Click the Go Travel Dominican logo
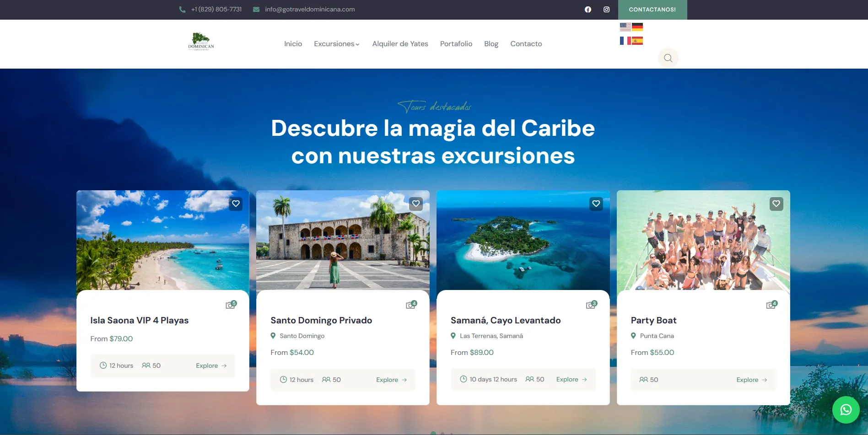 tap(201, 42)
